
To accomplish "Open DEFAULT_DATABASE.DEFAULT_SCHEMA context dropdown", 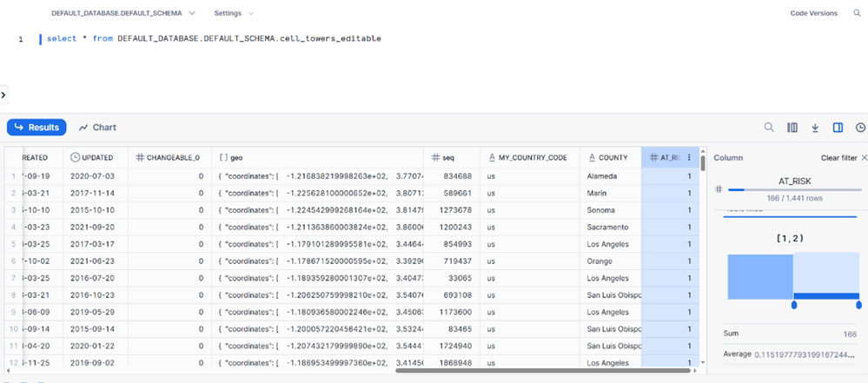I will [x=123, y=13].
